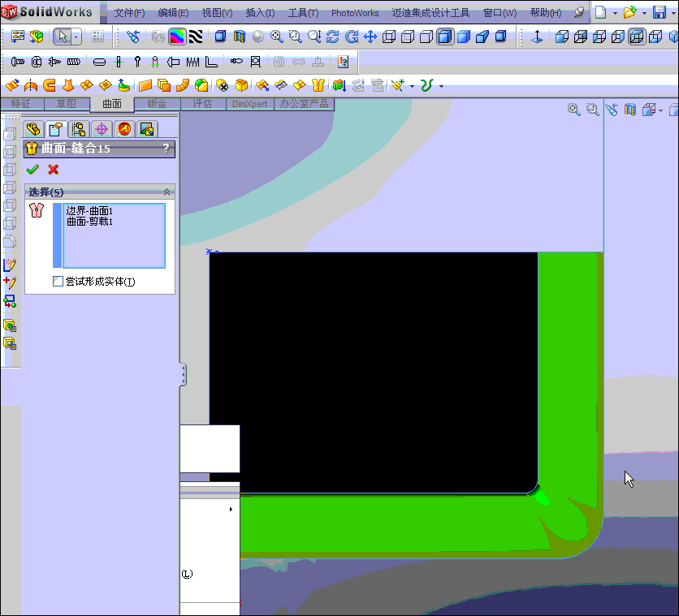Open the FeatureManager design tree tab
Image resolution: width=679 pixels, height=616 pixels.
33,129
